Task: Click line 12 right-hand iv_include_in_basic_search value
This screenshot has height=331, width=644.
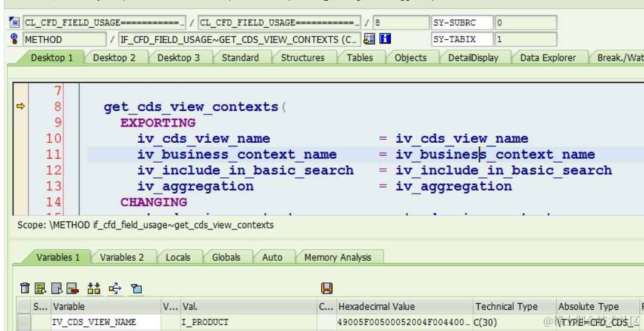Action: pos(504,171)
